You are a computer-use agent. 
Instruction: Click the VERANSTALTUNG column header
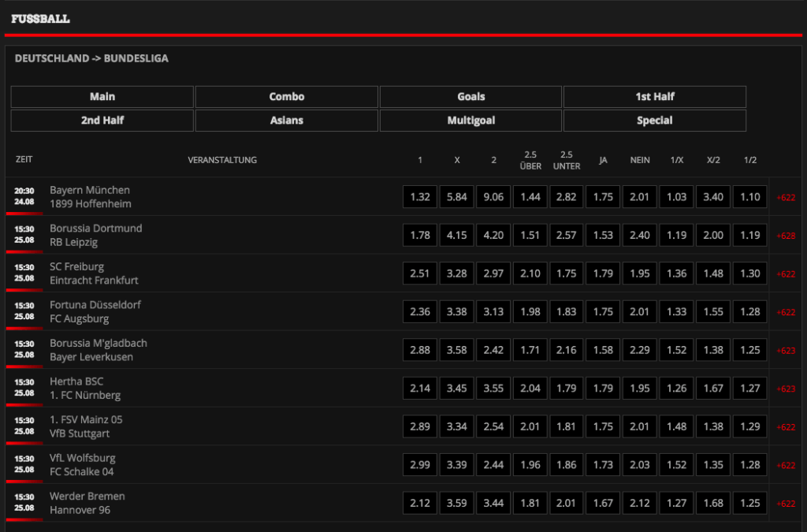coord(222,160)
